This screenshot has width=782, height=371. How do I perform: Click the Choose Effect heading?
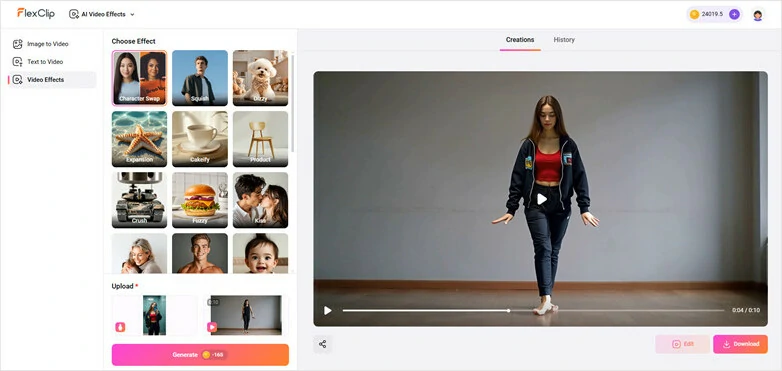coord(134,41)
